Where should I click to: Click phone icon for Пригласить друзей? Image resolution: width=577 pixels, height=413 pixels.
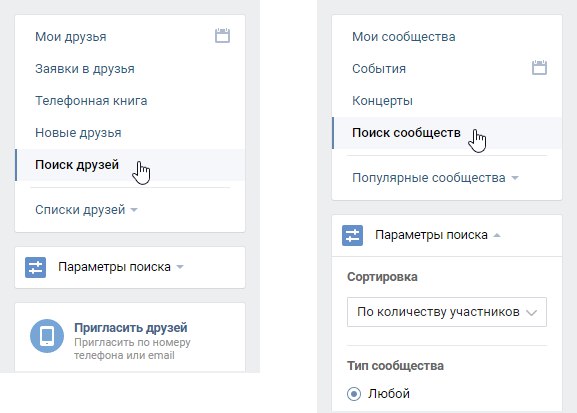click(47, 336)
